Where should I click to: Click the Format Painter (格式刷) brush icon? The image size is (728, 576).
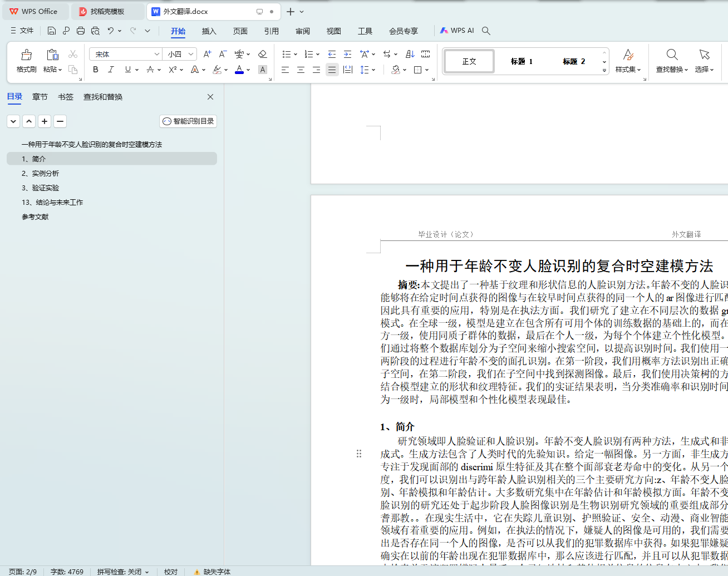click(x=26, y=55)
